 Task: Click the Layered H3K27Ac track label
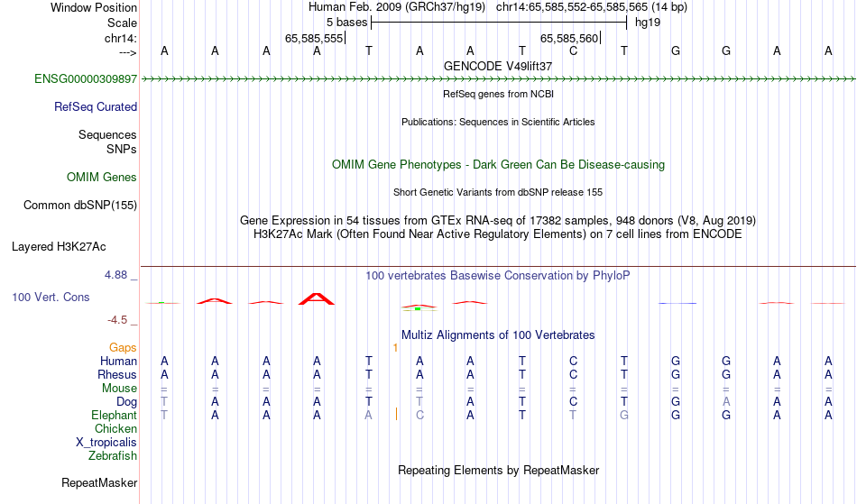point(59,247)
